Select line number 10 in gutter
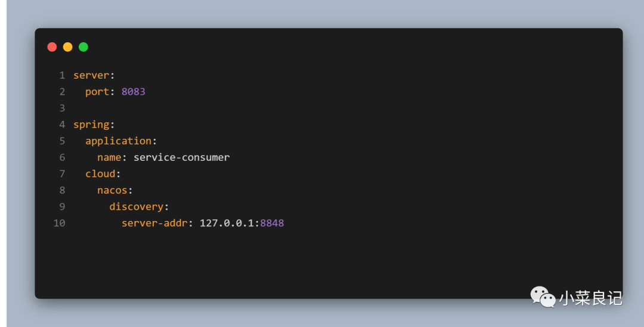644x327 pixels. [x=59, y=223]
